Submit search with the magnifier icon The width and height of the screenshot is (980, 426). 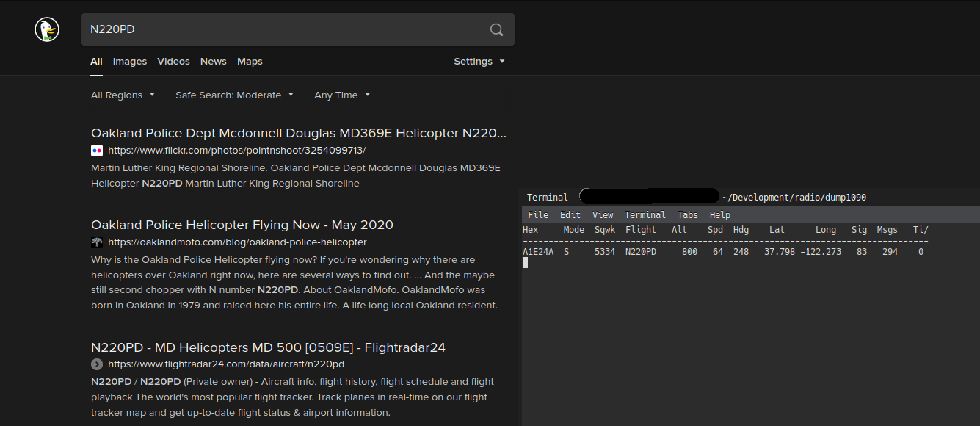coord(497,29)
